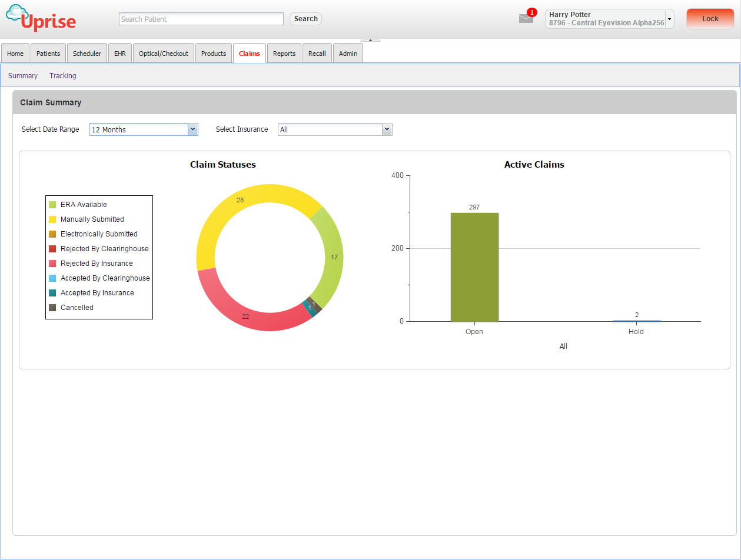Switch to the Optical/Checkout tab

tap(163, 53)
